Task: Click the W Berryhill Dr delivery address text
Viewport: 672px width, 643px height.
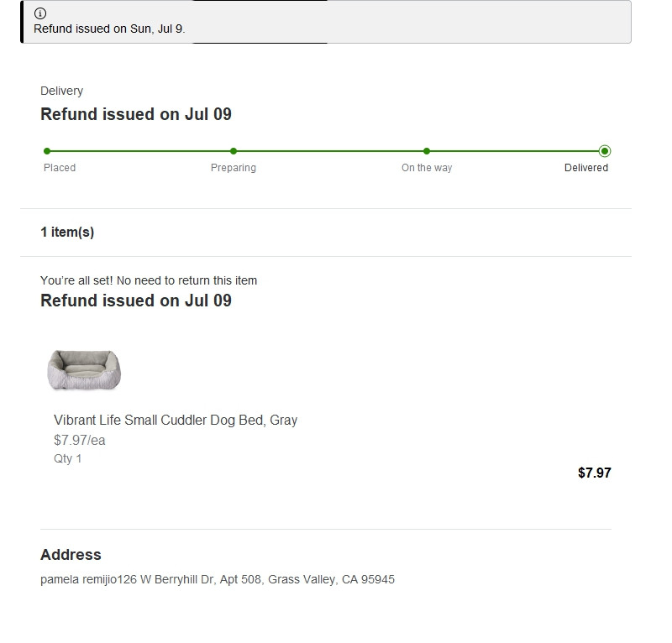Action: [218, 579]
